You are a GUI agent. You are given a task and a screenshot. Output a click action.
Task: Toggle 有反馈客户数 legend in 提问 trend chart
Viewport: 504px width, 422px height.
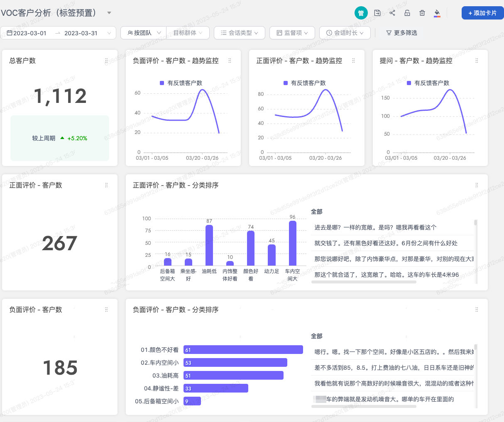pyautogui.click(x=428, y=83)
